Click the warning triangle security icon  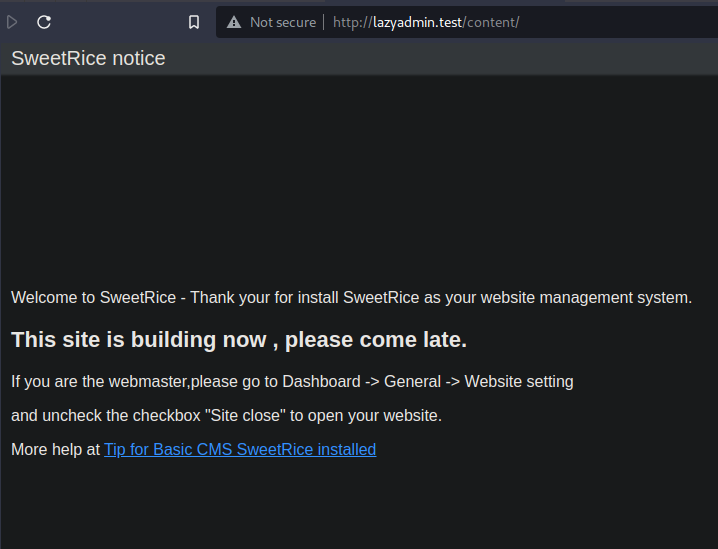[x=234, y=22]
